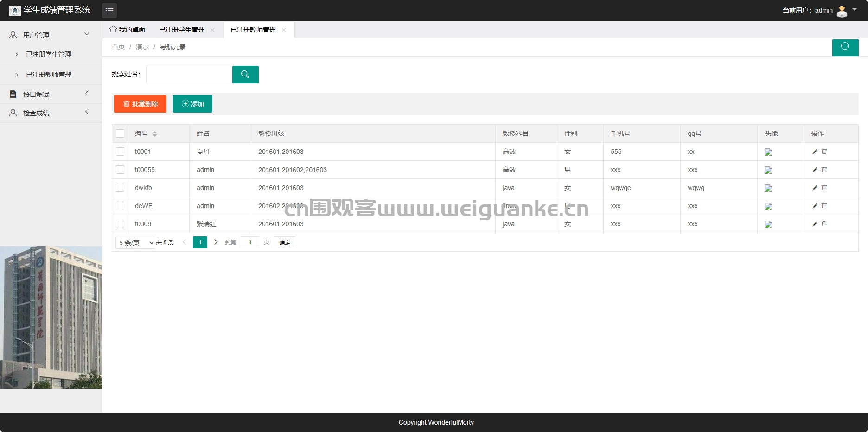Click the admin user avatar icon
The height and width of the screenshot is (432, 868).
click(x=842, y=11)
